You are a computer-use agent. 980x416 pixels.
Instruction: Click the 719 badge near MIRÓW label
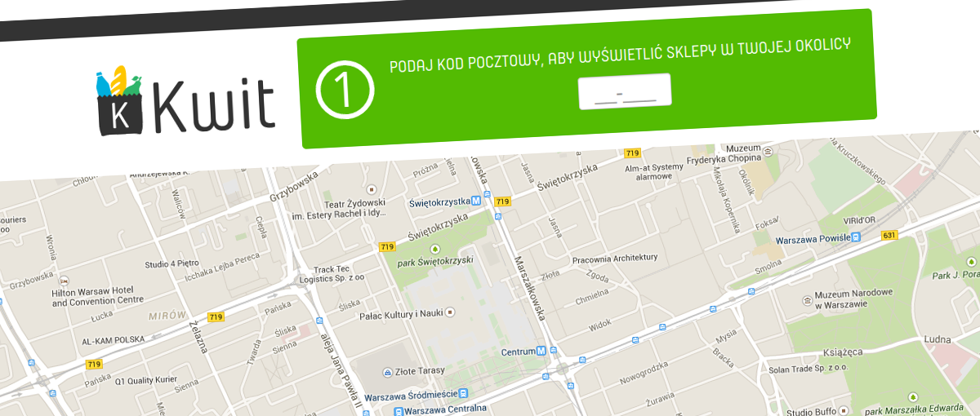click(x=216, y=317)
